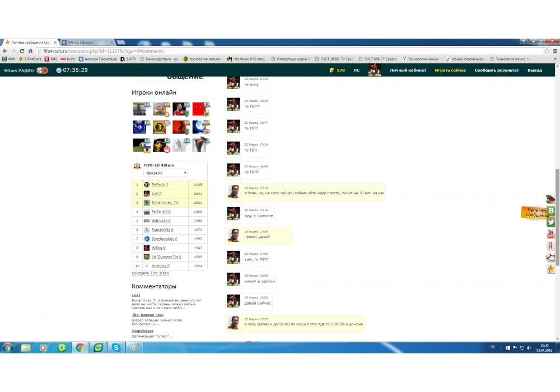The width and height of the screenshot is (560, 392).
Task: Click the browser address bar
Action: click(280, 51)
